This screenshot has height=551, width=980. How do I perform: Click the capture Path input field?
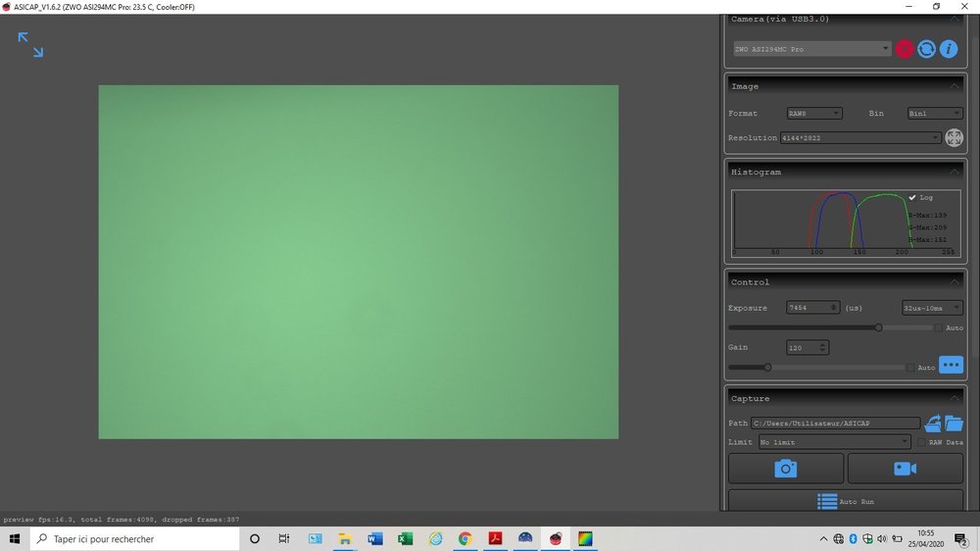tap(835, 424)
